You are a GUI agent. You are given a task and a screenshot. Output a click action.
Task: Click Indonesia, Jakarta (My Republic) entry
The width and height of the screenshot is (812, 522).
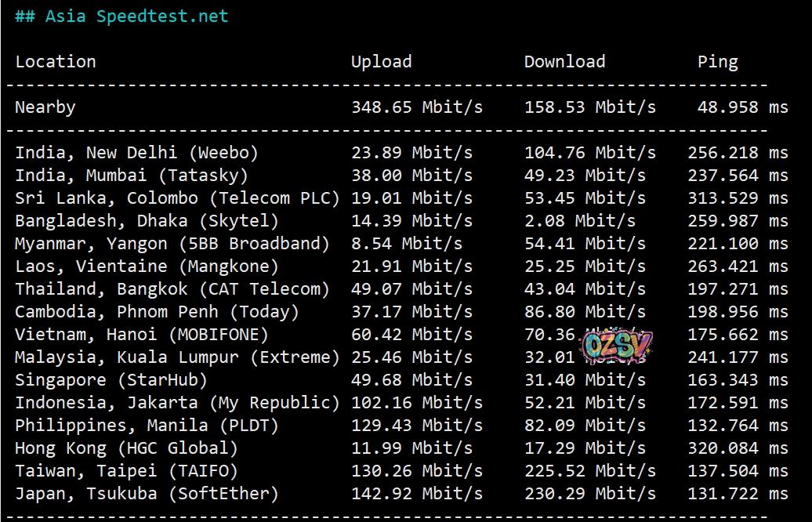coord(177,403)
